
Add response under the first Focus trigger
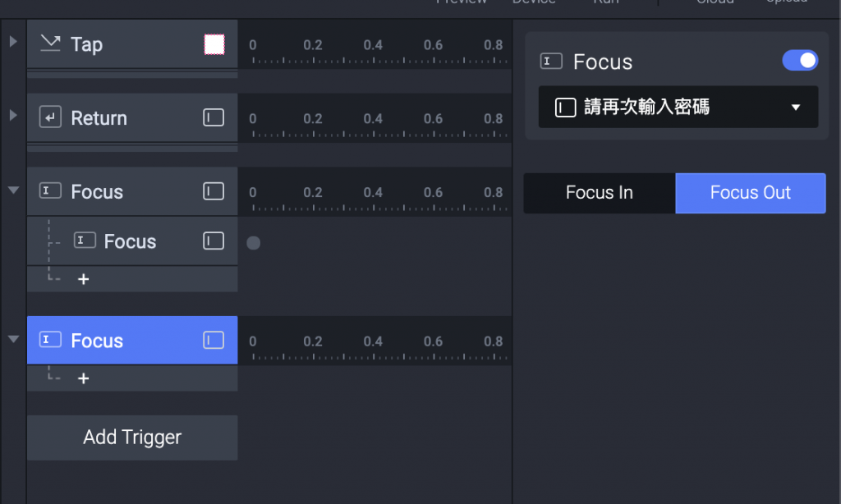tap(83, 279)
